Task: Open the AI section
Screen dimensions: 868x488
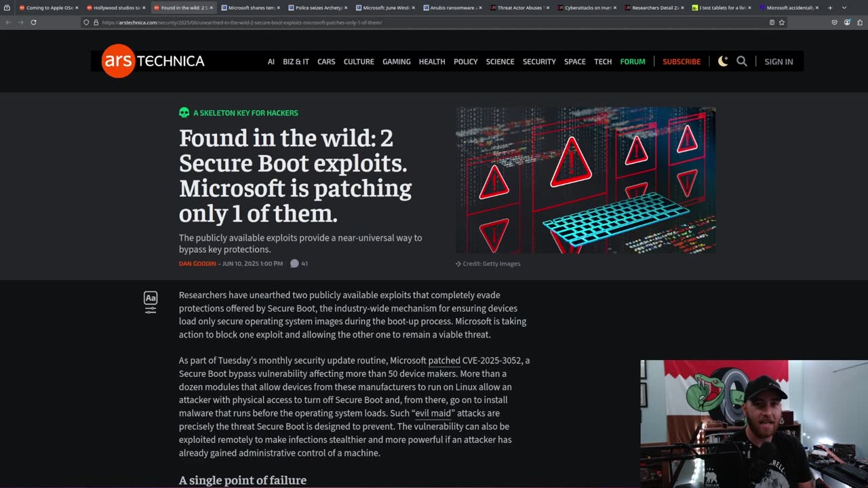Action: [x=271, y=62]
